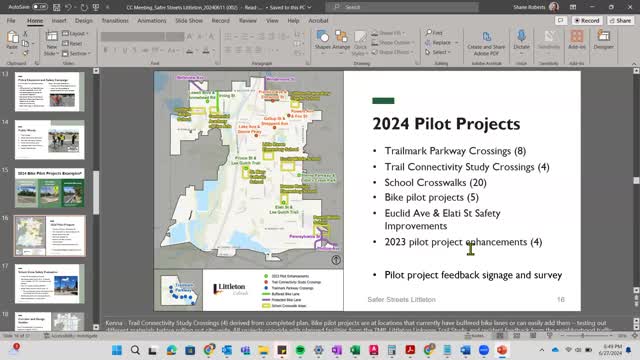This screenshot has height=360, width=640.
Task: Click the Undo arrow icon
Action: click(68, 7)
